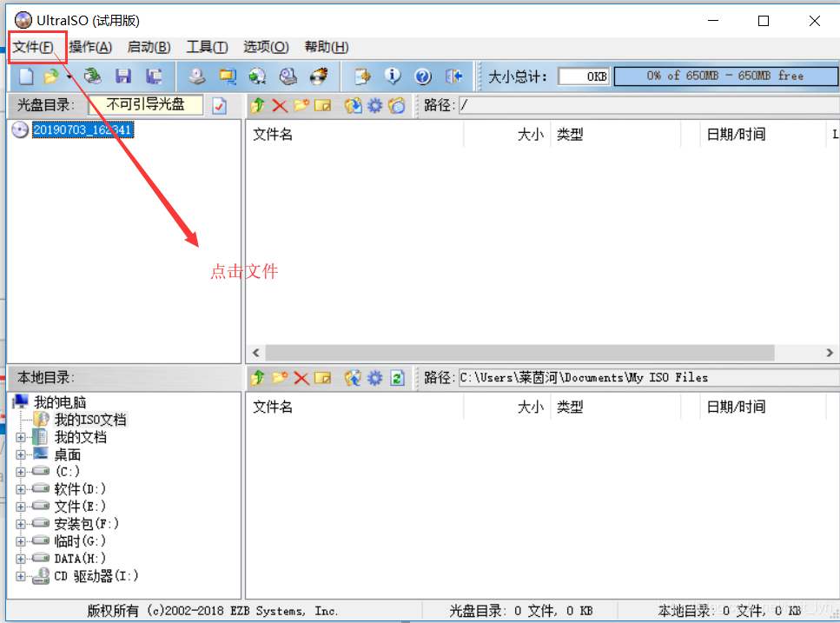Open the 启动(B) menu
The height and width of the screenshot is (623, 840).
click(149, 47)
